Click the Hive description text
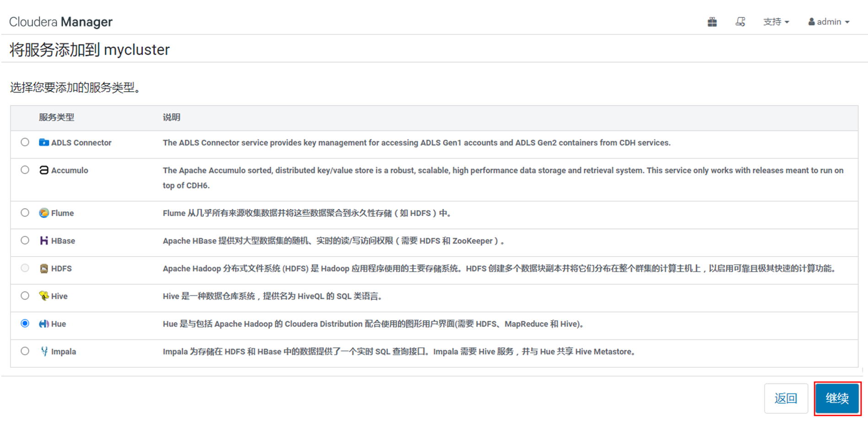Image resolution: width=868 pixels, height=421 pixels. [273, 296]
